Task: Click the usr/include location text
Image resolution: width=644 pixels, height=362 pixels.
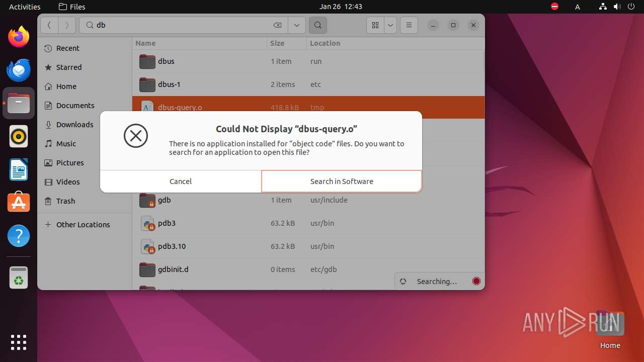Action: coord(329,200)
